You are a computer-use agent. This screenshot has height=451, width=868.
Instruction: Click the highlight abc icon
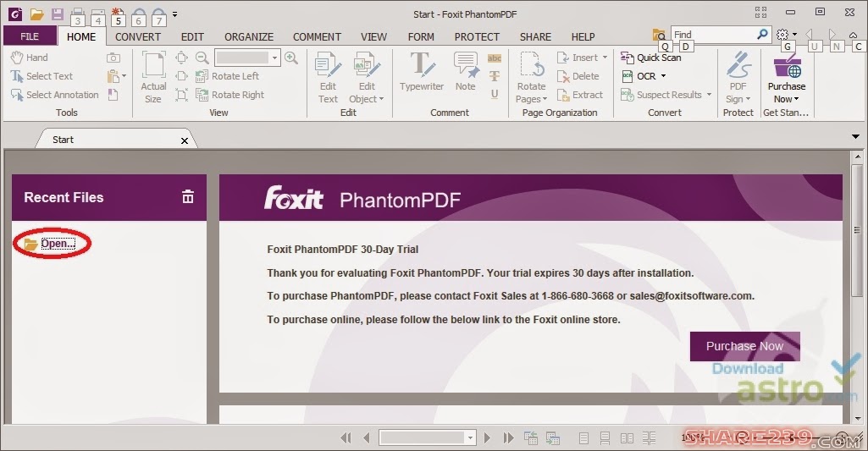click(495, 58)
